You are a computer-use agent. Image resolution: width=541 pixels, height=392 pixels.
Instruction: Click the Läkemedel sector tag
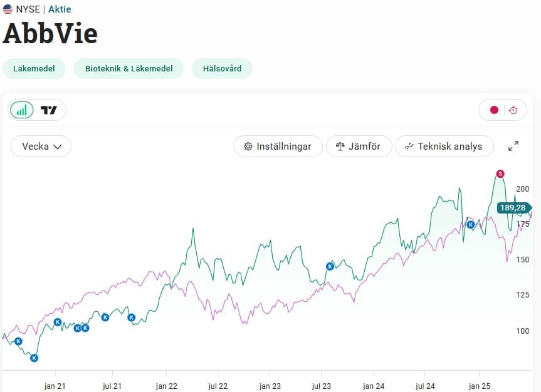coord(34,68)
